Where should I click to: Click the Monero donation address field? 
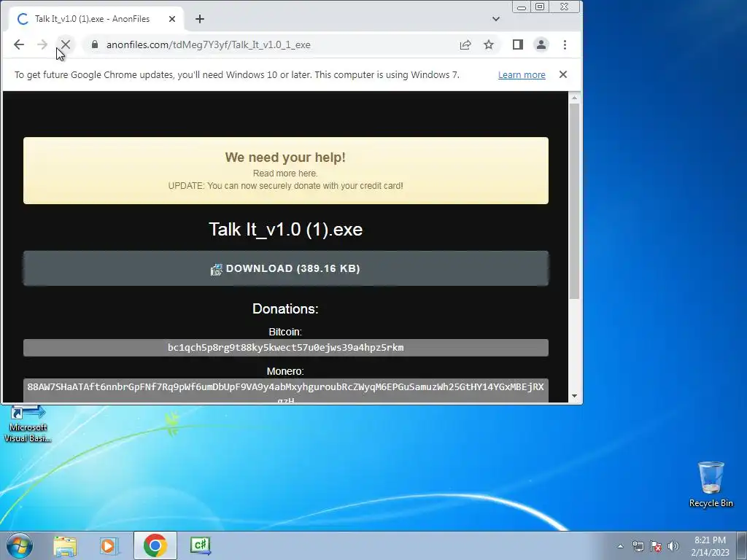285,391
